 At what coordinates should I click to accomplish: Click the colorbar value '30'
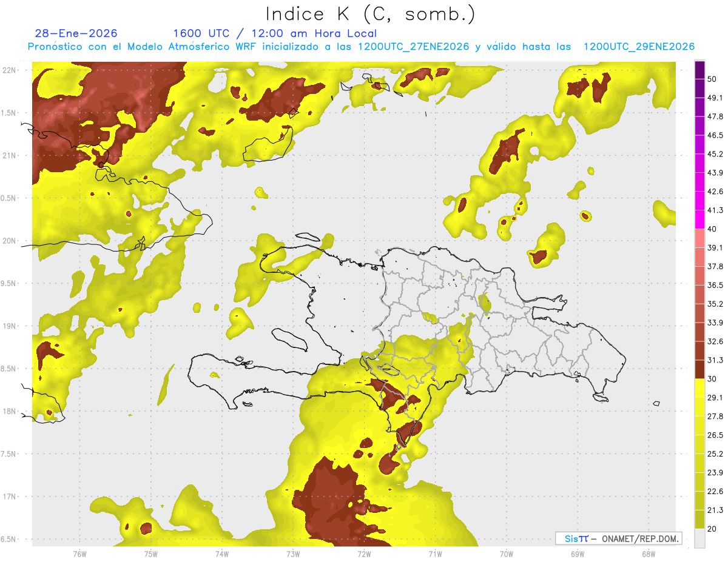tap(713, 379)
